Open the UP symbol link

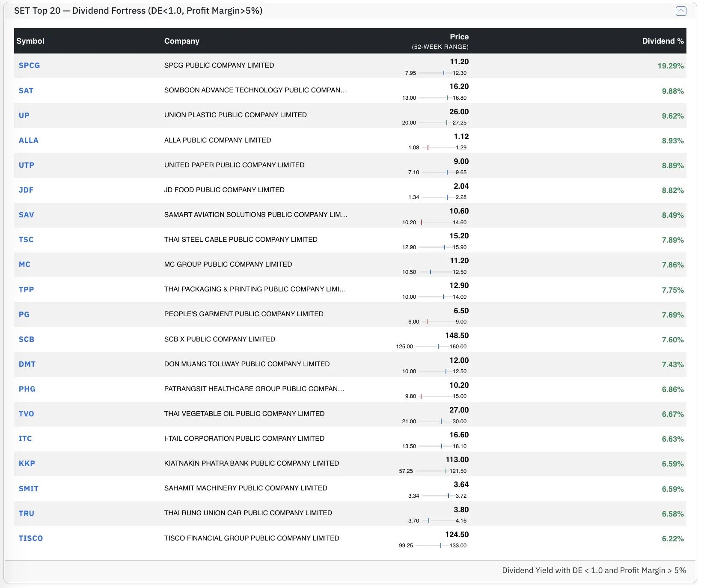pos(24,116)
